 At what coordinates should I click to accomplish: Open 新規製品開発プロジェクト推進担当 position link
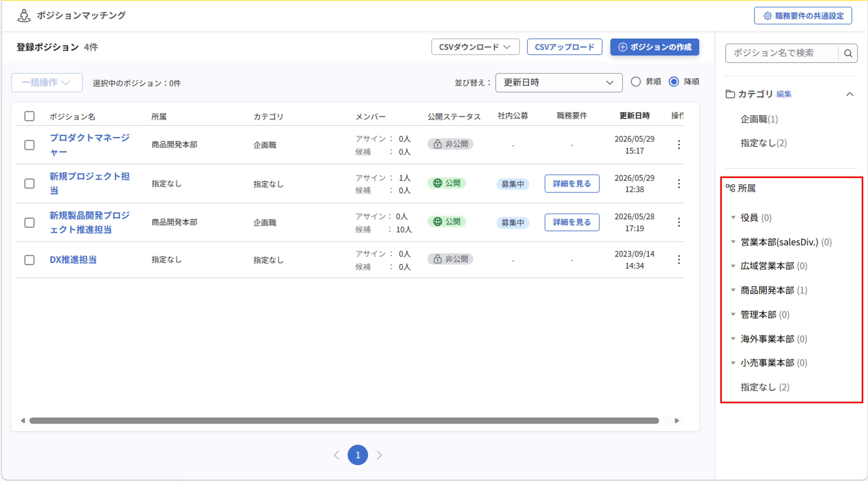click(89, 222)
